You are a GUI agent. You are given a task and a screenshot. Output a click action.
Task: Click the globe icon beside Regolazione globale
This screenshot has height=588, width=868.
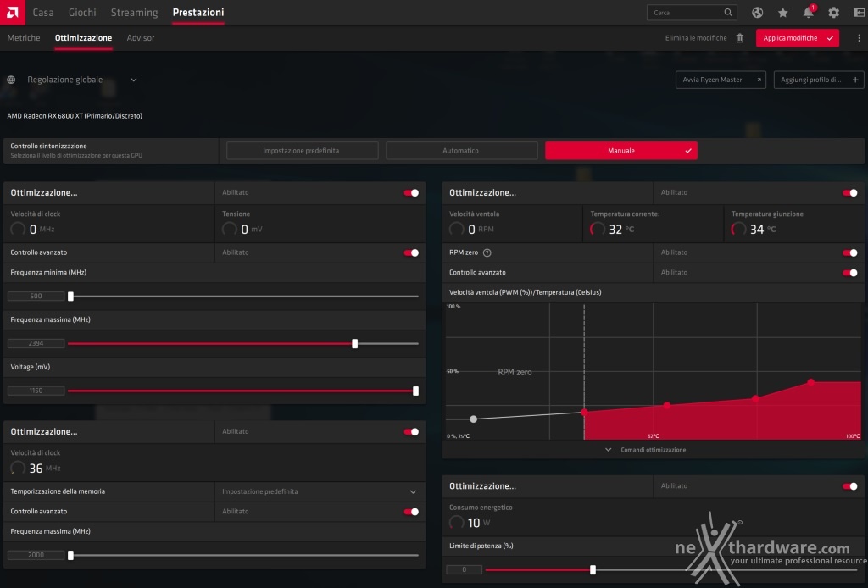click(11, 80)
